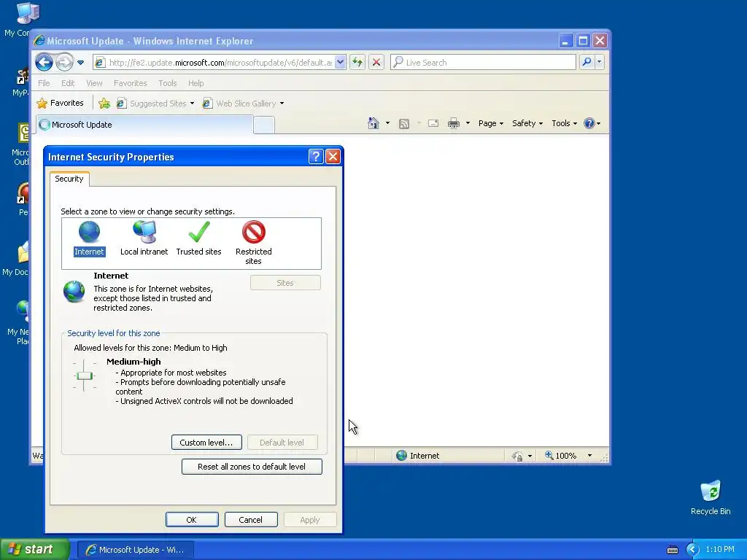Cancel the Internet Security Properties dialog
747x560 pixels.
251,519
